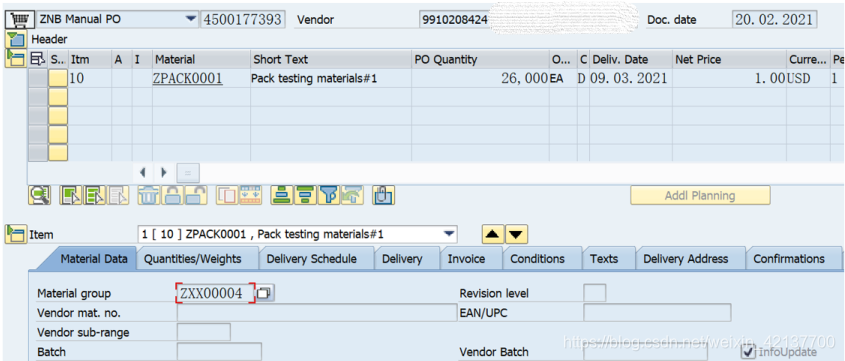Image resolution: width=845 pixels, height=361 pixels.
Task: Click the trash can Delete item icon
Action: pyautogui.click(x=149, y=195)
